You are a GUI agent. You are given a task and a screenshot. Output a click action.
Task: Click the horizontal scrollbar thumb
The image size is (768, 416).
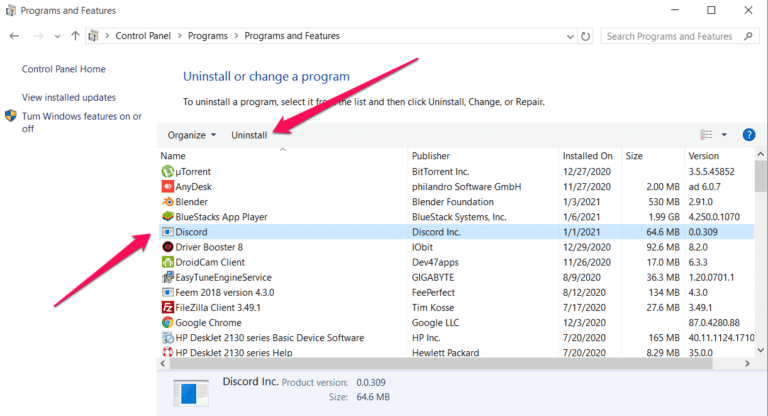tap(441, 364)
